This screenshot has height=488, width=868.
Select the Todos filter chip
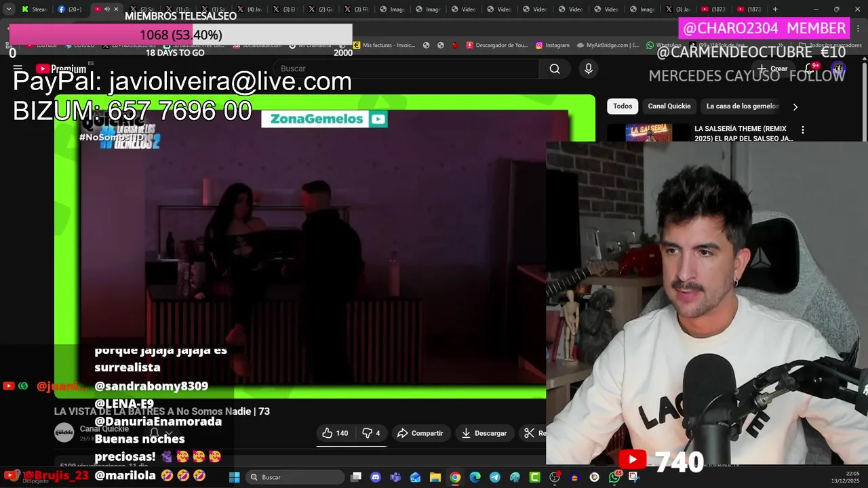pyautogui.click(x=623, y=106)
